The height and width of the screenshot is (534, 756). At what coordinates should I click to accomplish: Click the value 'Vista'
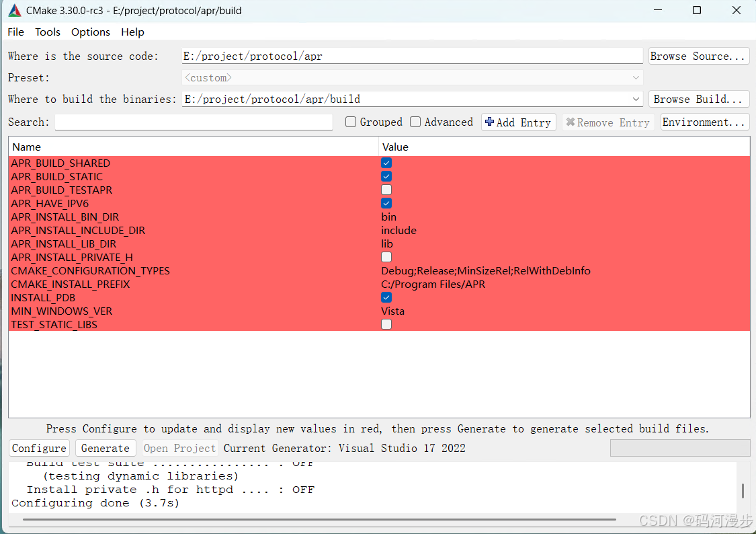point(393,311)
